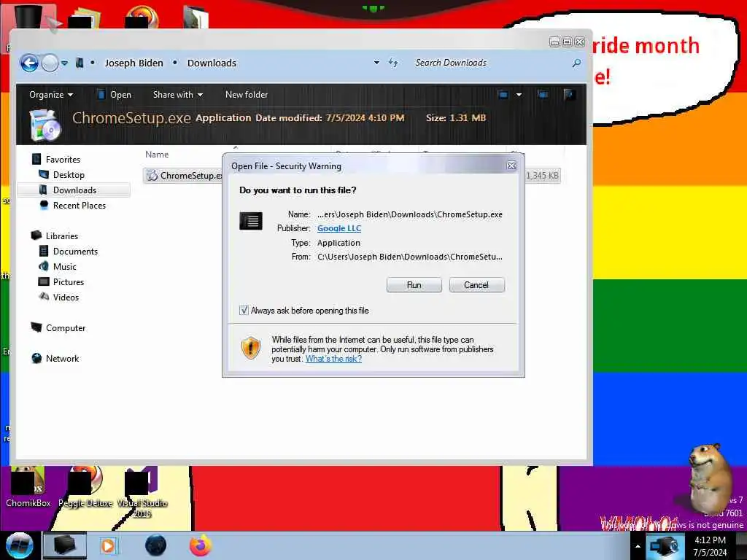Open the Organize menu

[51, 95]
